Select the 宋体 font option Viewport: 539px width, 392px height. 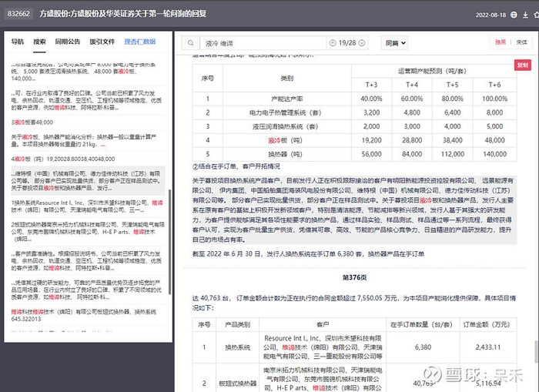point(521,42)
